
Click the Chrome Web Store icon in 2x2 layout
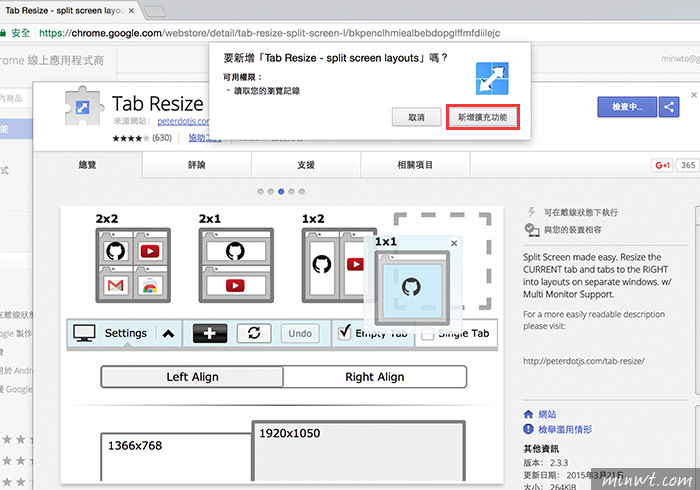[150, 286]
